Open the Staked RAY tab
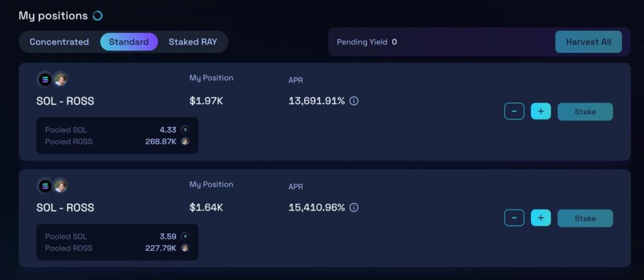Image resolution: width=644 pixels, height=280 pixels. coord(192,42)
